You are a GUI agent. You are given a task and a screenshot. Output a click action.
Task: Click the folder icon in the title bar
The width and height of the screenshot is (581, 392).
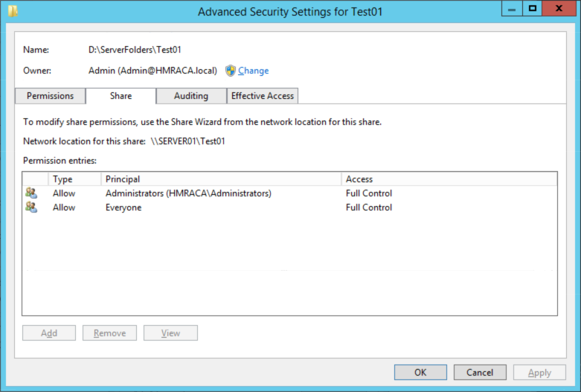tap(13, 11)
